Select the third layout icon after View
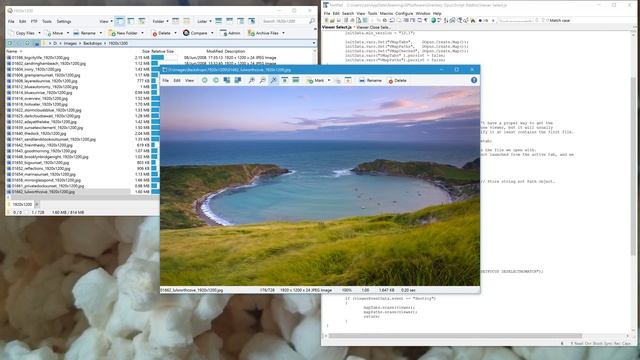 142,21
